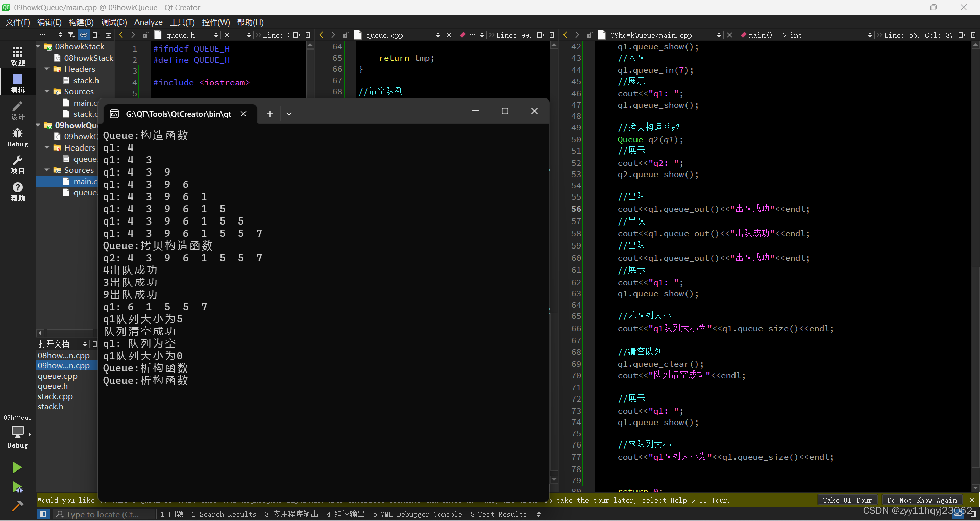Click the Do Not Show Again button
The height and width of the screenshot is (521, 980).
pyautogui.click(x=922, y=500)
